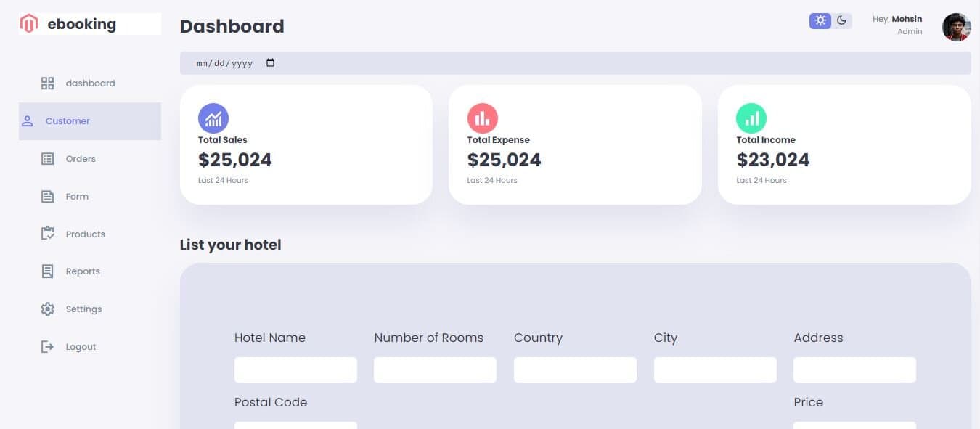Click the Orders list icon
The width and height of the screenshot is (980, 429).
(48, 159)
